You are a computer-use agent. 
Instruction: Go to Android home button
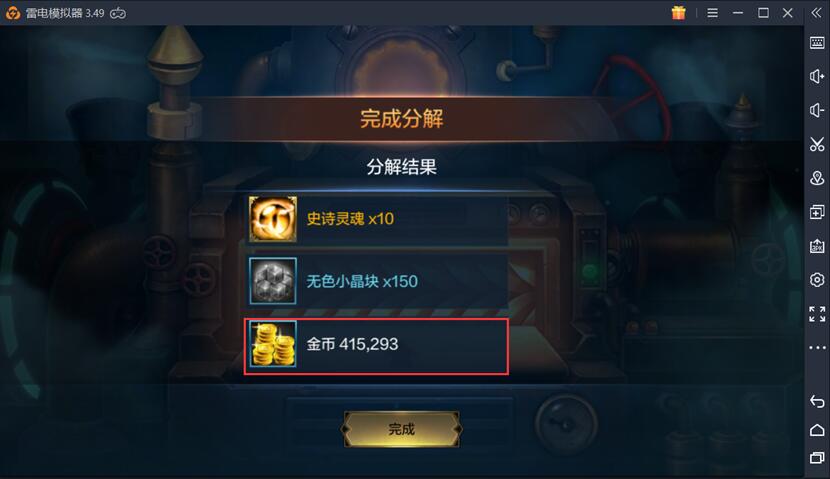817,430
